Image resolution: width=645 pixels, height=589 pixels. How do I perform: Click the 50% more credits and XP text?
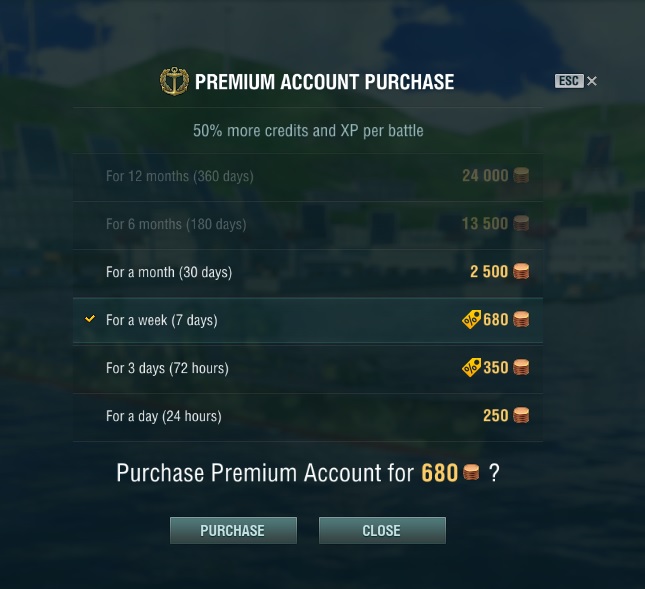(308, 131)
